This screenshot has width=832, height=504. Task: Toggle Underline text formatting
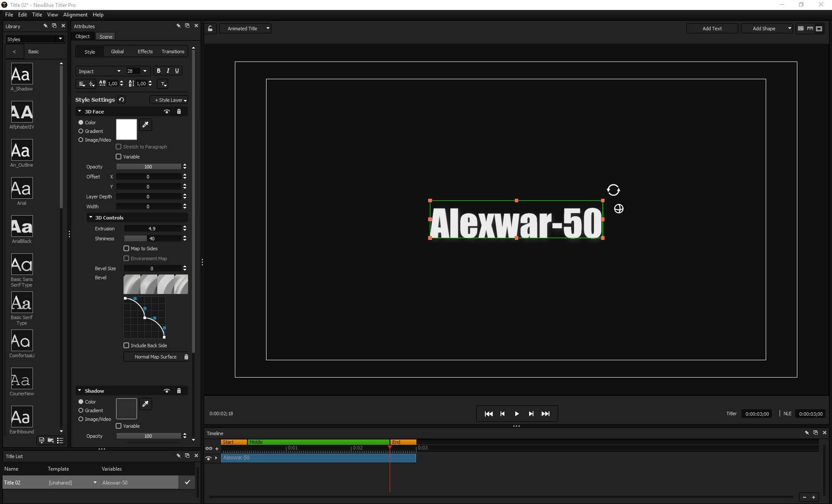coord(177,71)
